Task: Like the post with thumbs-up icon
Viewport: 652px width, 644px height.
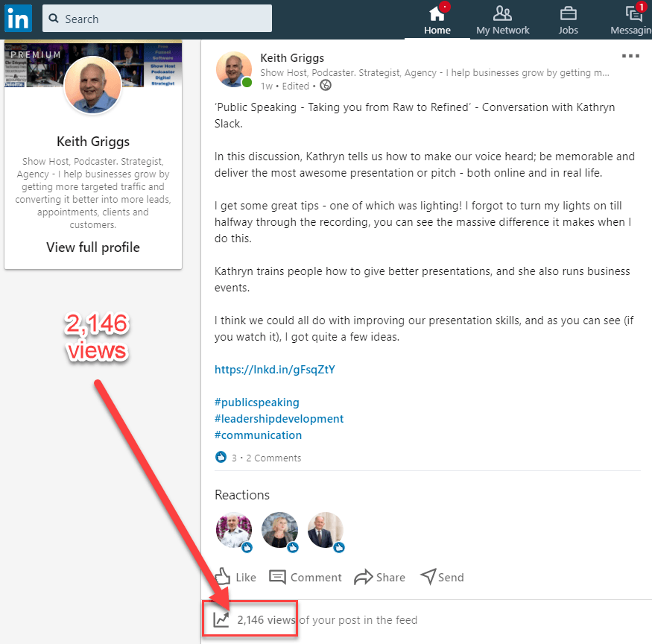Action: (223, 577)
